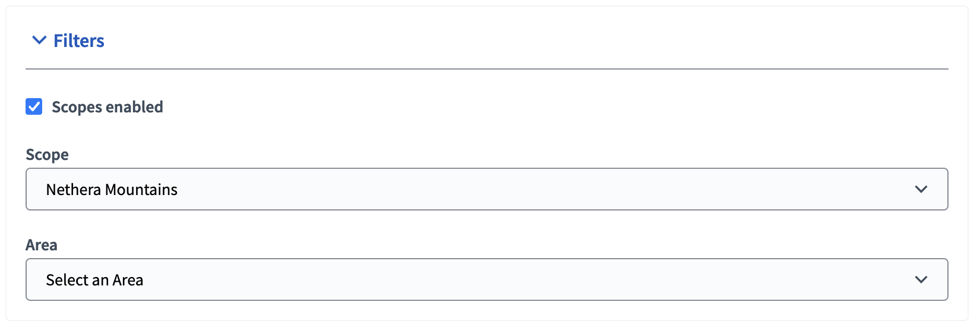Click the Scopes enabled label

tap(107, 107)
